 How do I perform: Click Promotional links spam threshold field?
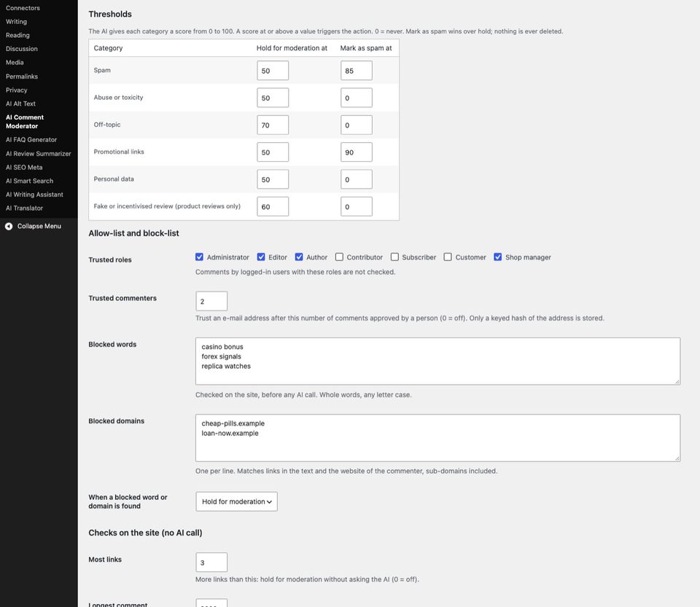(x=357, y=152)
